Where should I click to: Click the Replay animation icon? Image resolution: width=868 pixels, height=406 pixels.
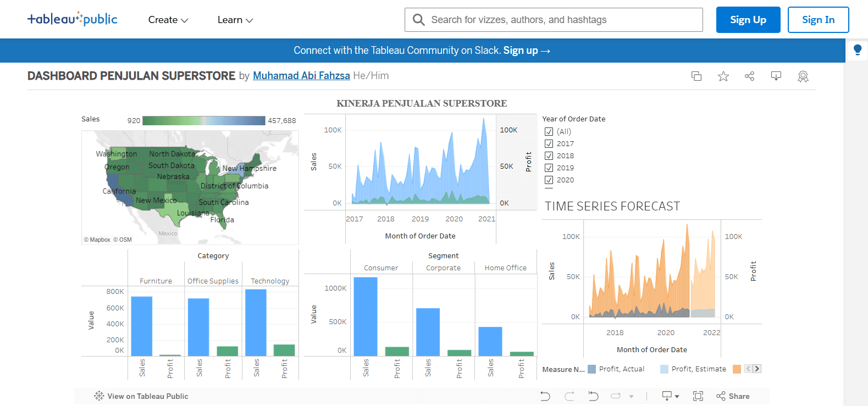pos(616,396)
